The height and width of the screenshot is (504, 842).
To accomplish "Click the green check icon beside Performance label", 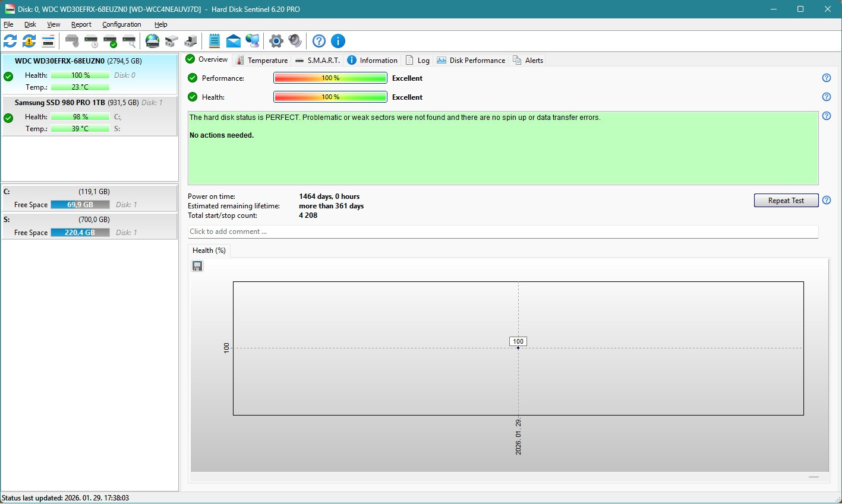I will 193,78.
